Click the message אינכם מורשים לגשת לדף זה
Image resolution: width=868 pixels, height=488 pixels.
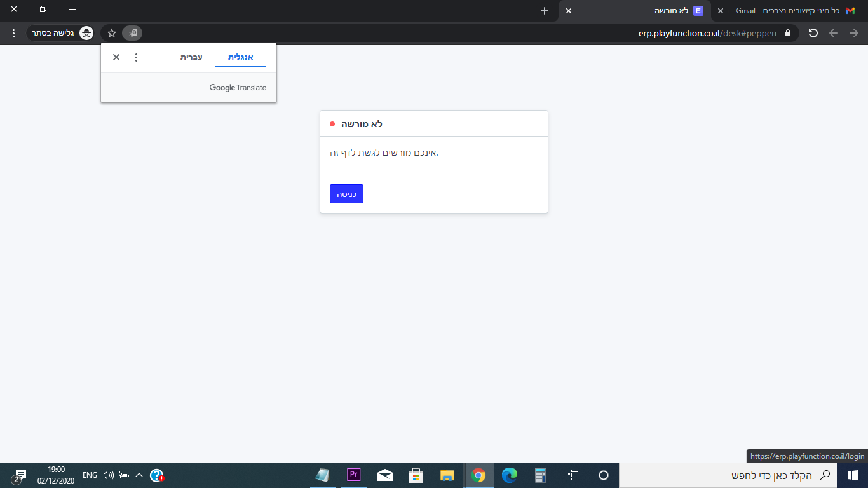coord(384,152)
